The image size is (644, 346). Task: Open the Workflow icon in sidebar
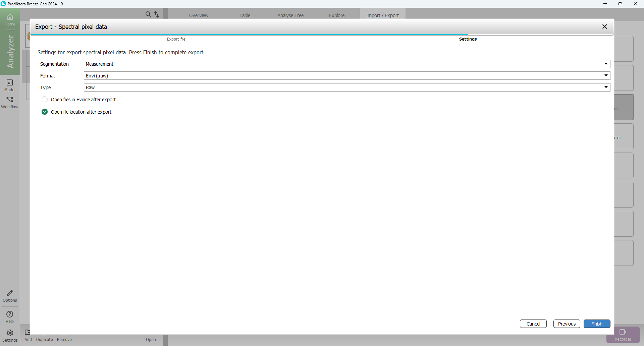10,102
